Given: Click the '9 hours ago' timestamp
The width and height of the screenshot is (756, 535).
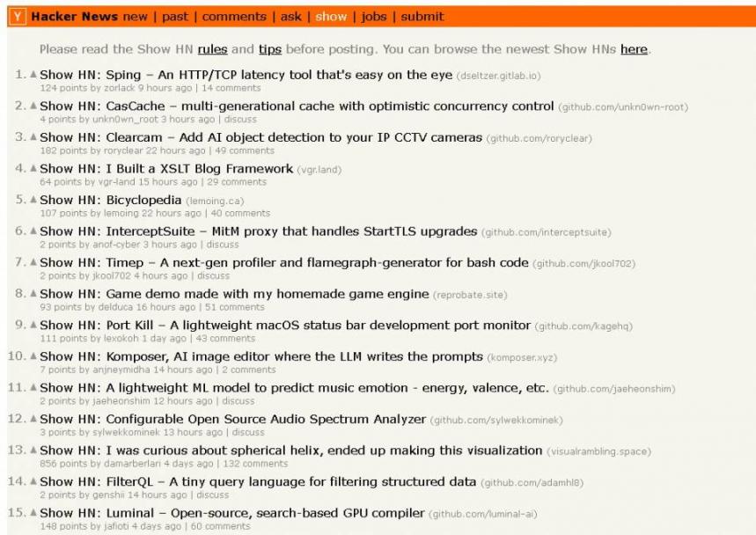Looking at the screenshot, I should 165,88.
